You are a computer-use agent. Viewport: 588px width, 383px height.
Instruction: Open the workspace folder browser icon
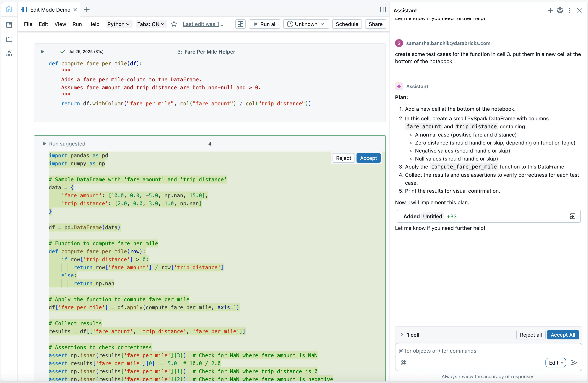(x=9, y=39)
